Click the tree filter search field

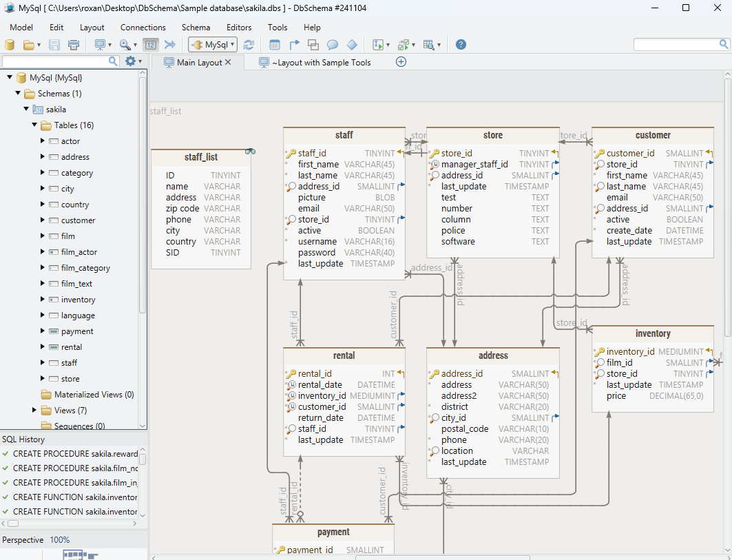coord(61,61)
